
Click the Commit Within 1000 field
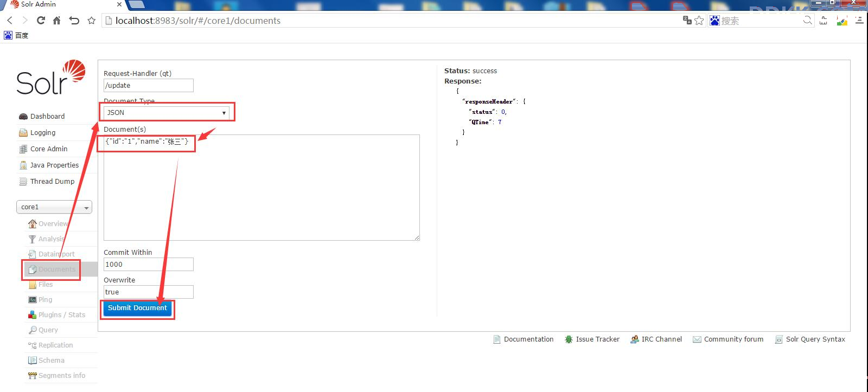(x=149, y=264)
